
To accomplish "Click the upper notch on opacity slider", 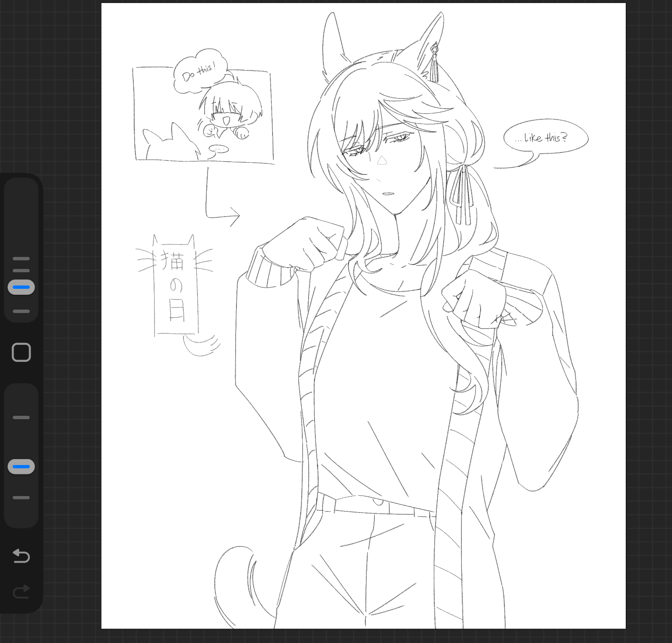I will coord(21,417).
